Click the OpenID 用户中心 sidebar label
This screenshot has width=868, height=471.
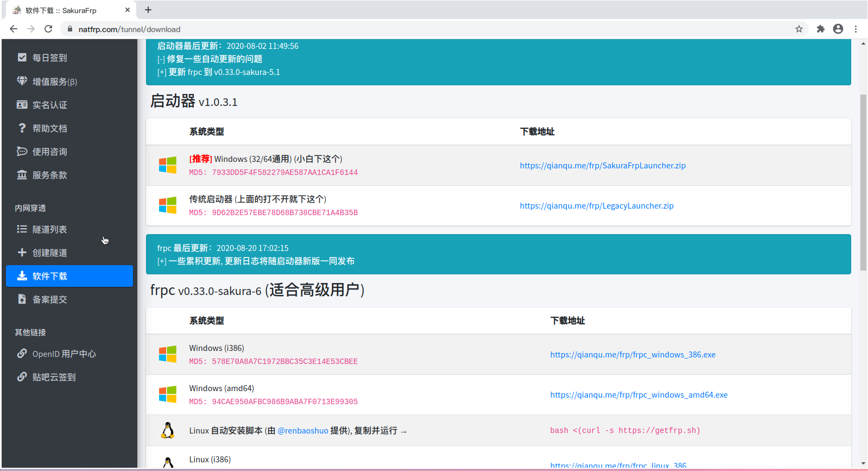tap(64, 354)
